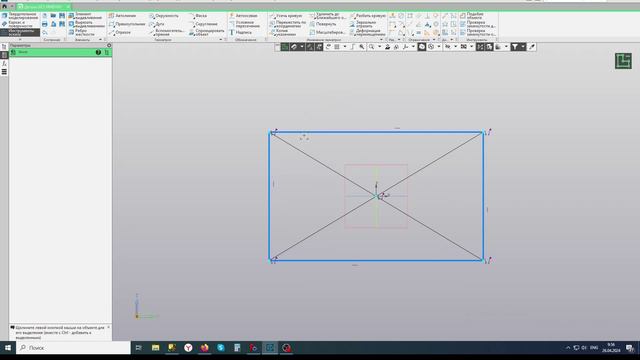The height and width of the screenshot is (360, 640).
Task: Open the dropdown arrow next to zoom magnifier
Action: coord(379,47)
